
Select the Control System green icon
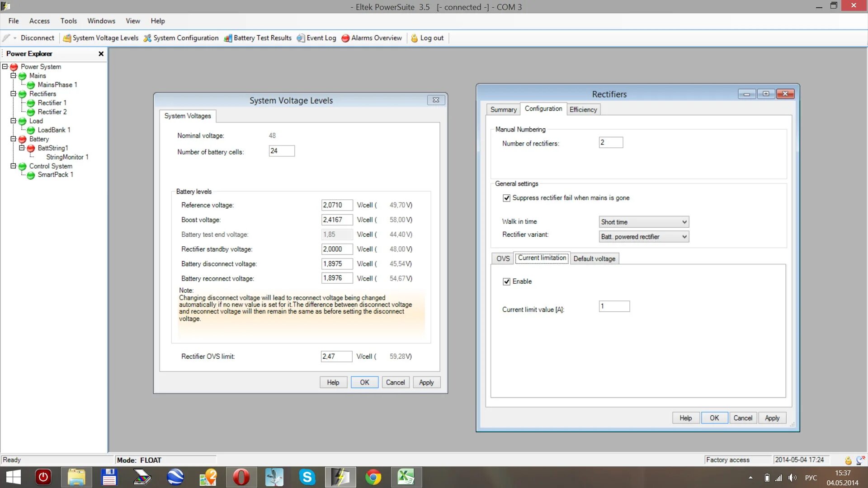(x=22, y=166)
